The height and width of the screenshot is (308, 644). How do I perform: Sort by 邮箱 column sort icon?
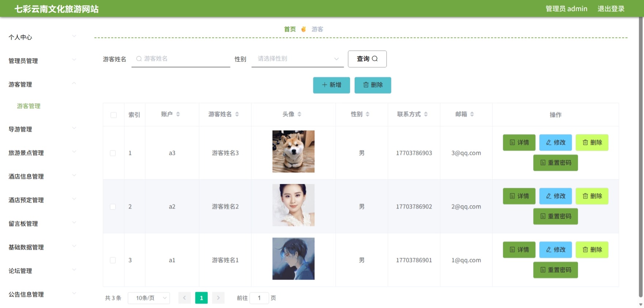(472, 114)
